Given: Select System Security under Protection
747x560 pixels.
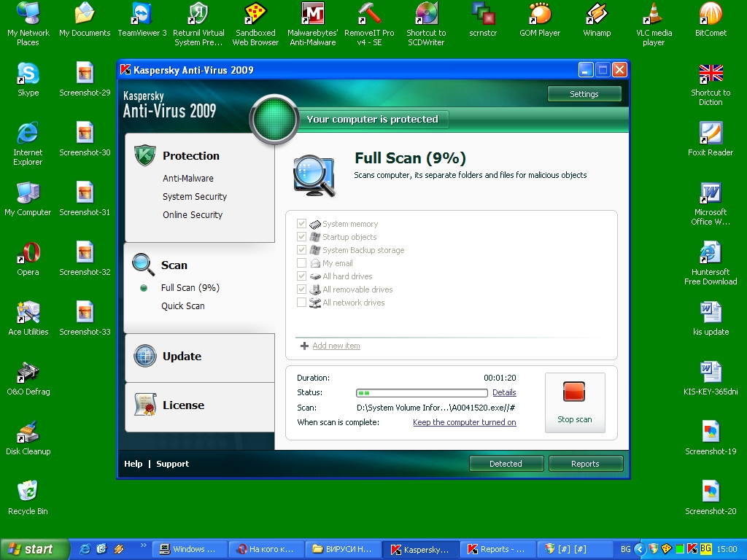Looking at the screenshot, I should (x=194, y=196).
